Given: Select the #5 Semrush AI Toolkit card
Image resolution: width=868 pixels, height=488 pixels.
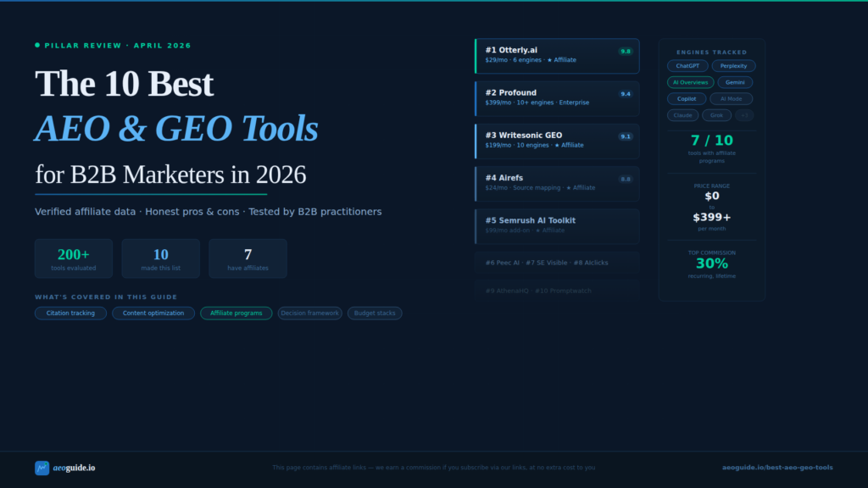Looking at the screenshot, I should (557, 225).
